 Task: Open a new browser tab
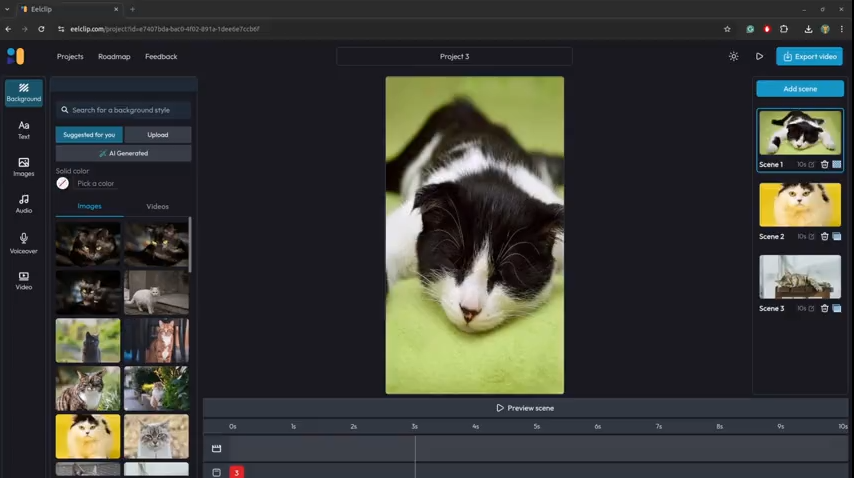[x=132, y=9]
